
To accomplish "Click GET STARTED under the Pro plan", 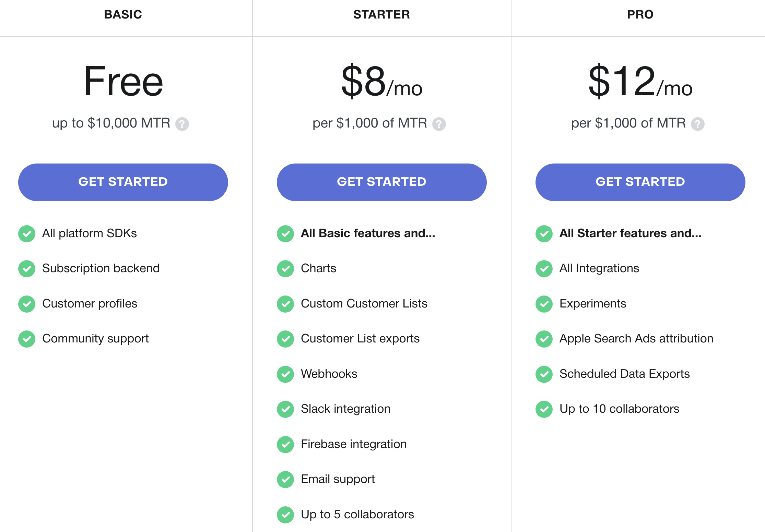I will point(640,182).
